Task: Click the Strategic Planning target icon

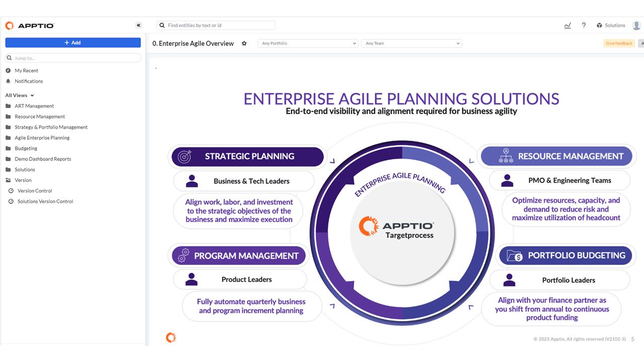Action: coord(185,156)
